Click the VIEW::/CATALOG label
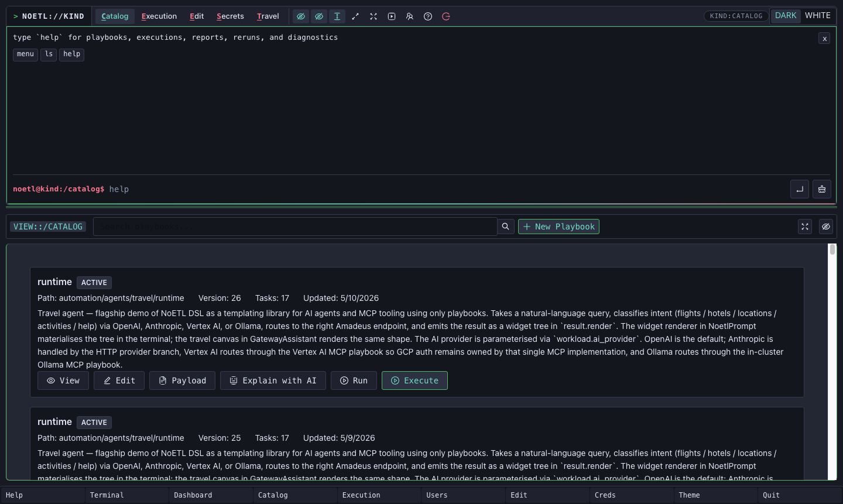 (x=48, y=227)
